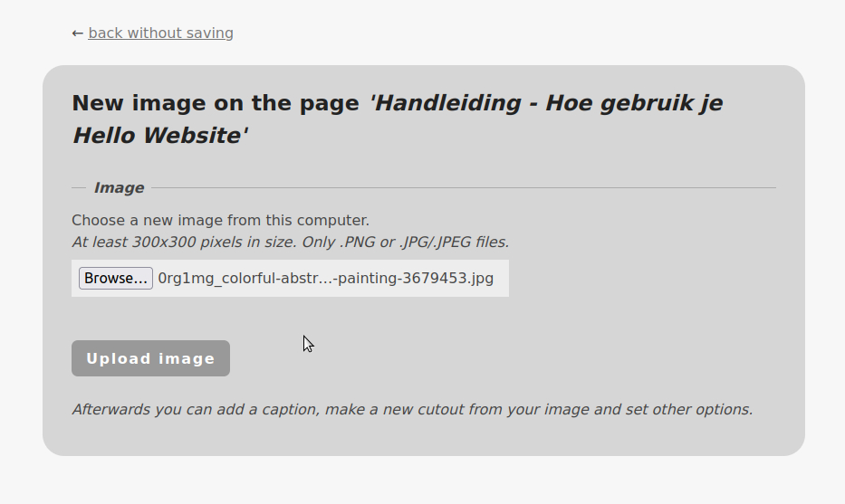Click the 'Hello Website' heading text
Viewport: 845px width, 504px height.
[x=159, y=136]
